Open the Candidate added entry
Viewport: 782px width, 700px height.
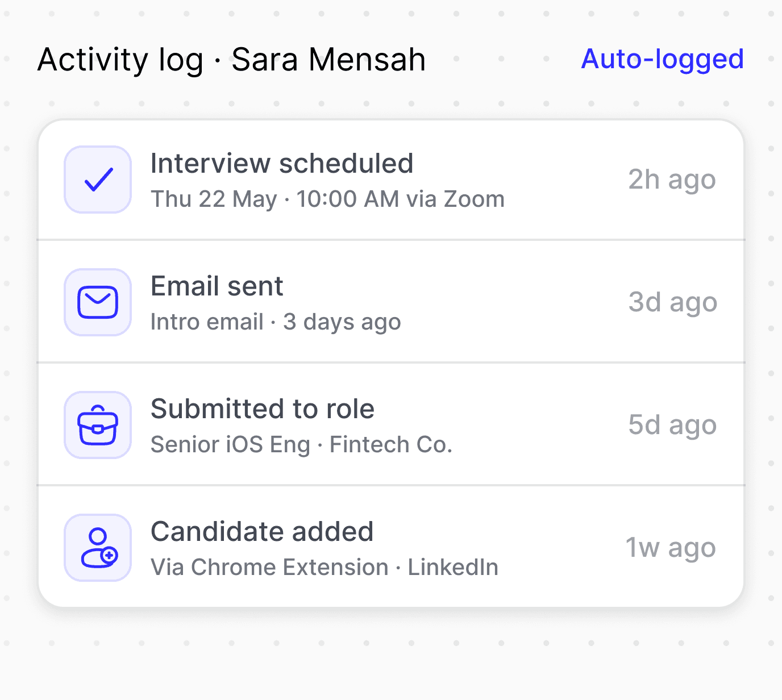pos(391,547)
